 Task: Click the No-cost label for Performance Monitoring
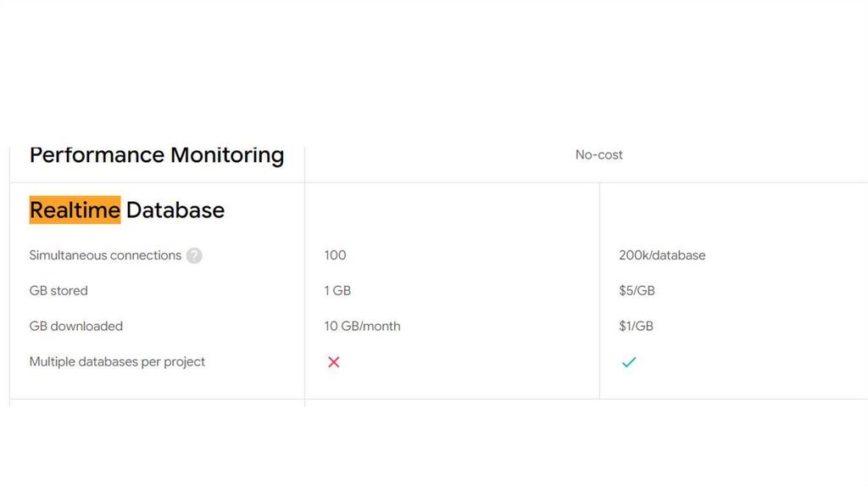pos(598,154)
